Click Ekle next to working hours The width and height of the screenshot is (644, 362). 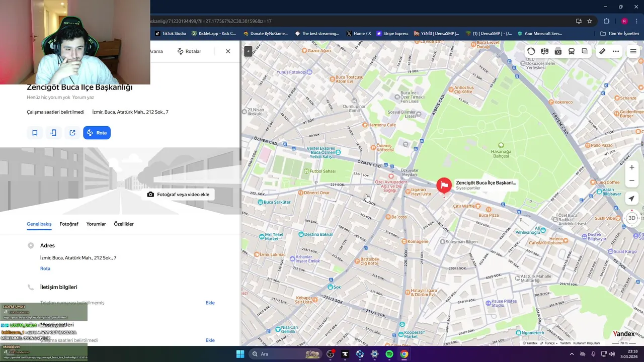pyautogui.click(x=210, y=340)
